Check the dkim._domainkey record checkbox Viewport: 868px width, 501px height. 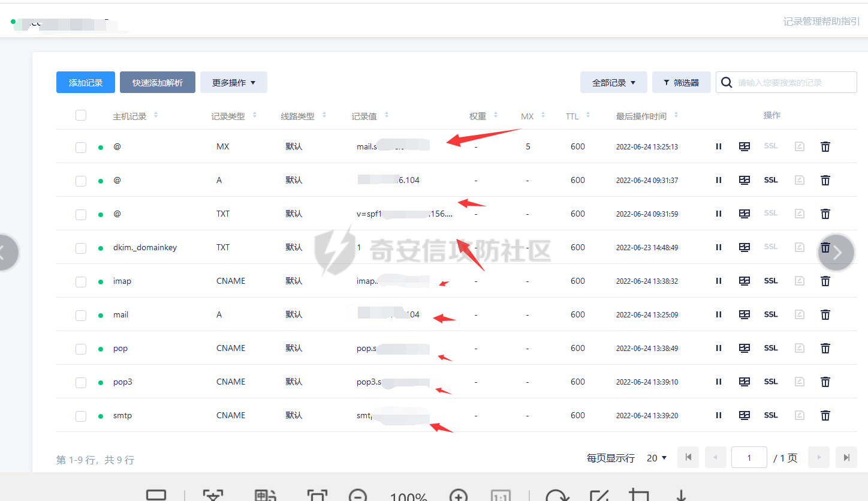pyautogui.click(x=81, y=248)
